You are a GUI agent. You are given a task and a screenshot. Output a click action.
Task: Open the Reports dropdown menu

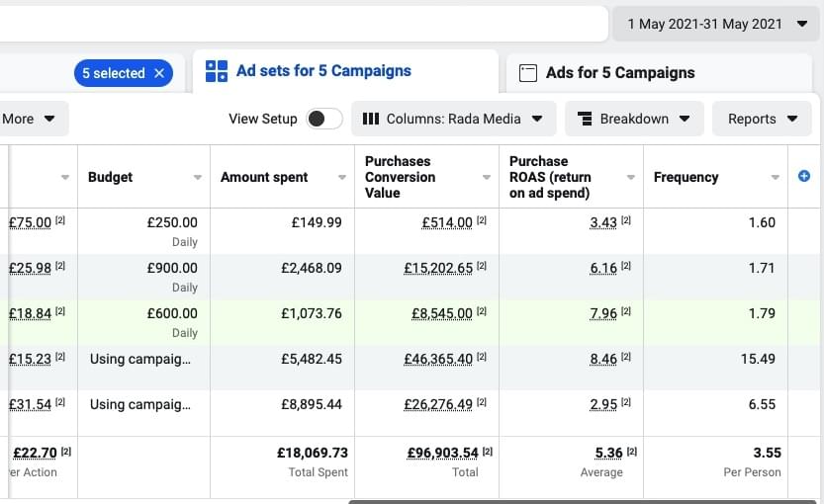coord(762,119)
